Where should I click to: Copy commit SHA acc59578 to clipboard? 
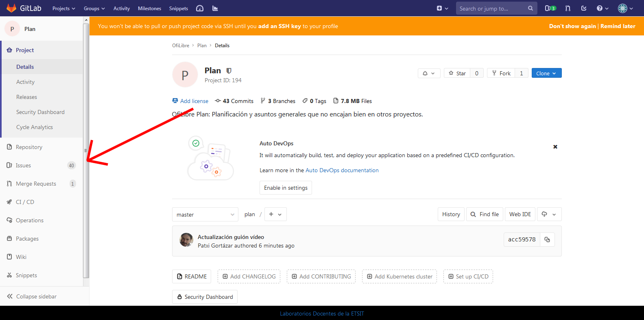pos(547,239)
